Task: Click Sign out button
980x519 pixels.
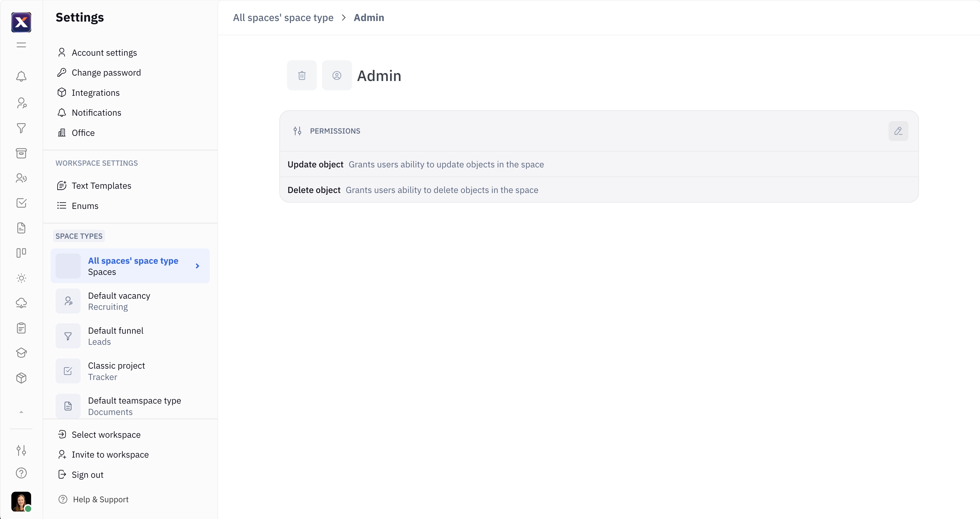Action: [87, 474]
